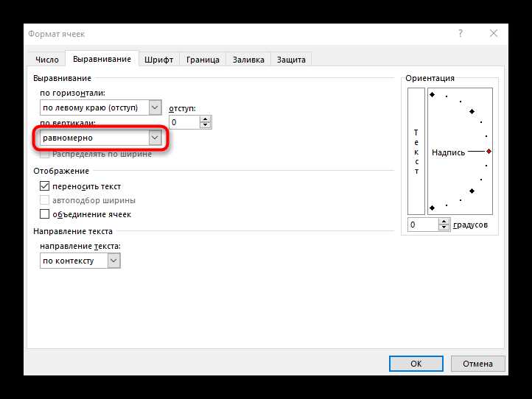Switch to the Выравнивание tab
Viewport: 532px width, 399px height.
(102, 59)
